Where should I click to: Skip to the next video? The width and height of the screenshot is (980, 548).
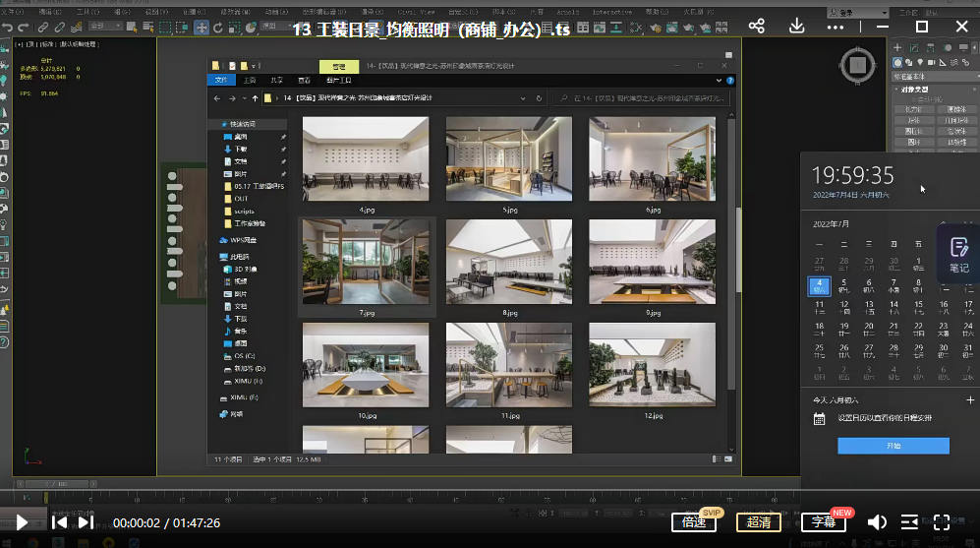tap(86, 522)
